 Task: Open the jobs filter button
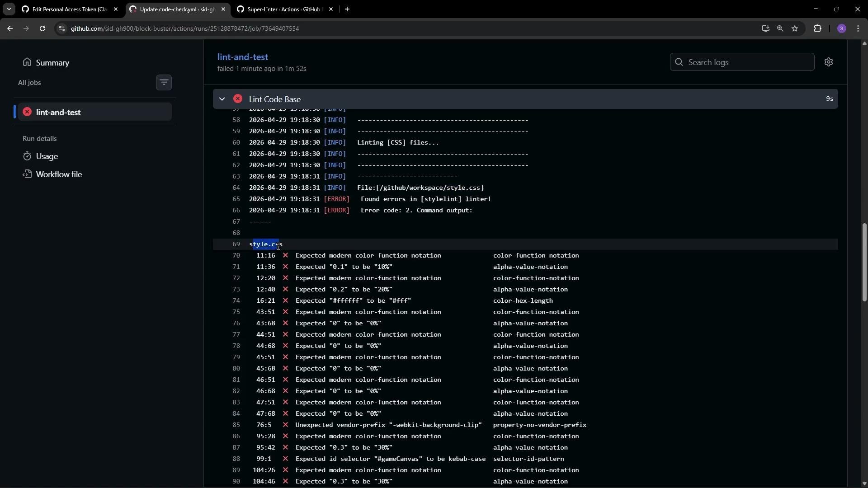pyautogui.click(x=164, y=82)
